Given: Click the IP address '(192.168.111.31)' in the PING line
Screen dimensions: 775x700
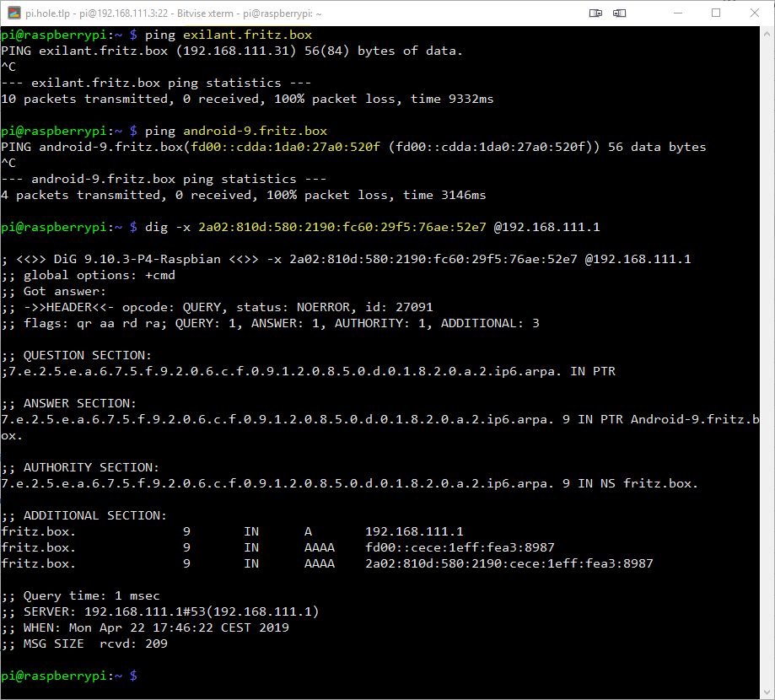Looking at the screenshot, I should point(236,51).
